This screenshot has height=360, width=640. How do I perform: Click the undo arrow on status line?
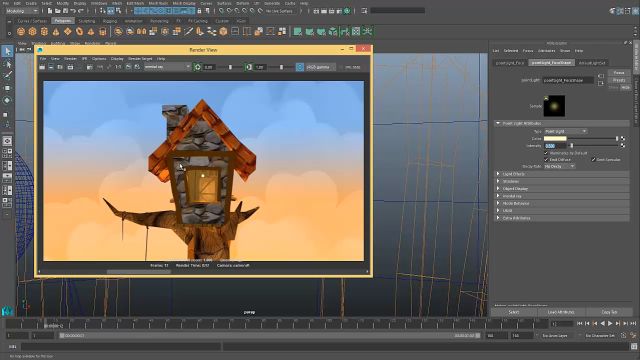(x=73, y=11)
